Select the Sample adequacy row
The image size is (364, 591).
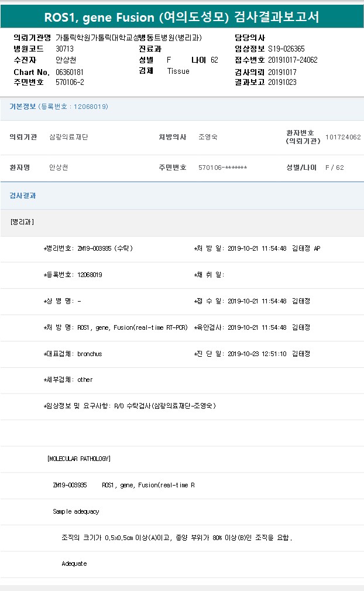(x=76, y=511)
